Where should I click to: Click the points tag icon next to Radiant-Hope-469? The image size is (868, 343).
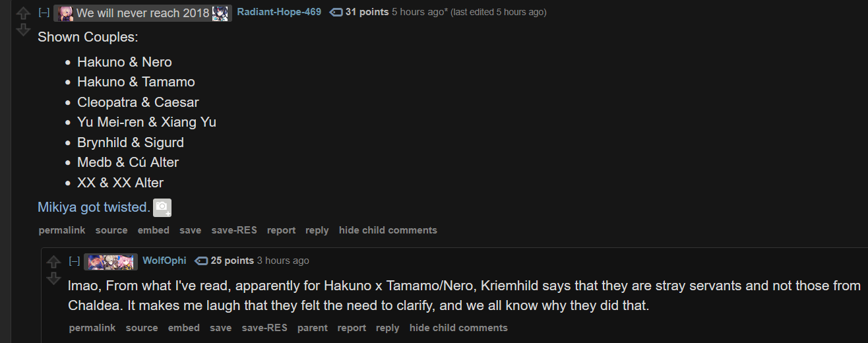(x=336, y=13)
